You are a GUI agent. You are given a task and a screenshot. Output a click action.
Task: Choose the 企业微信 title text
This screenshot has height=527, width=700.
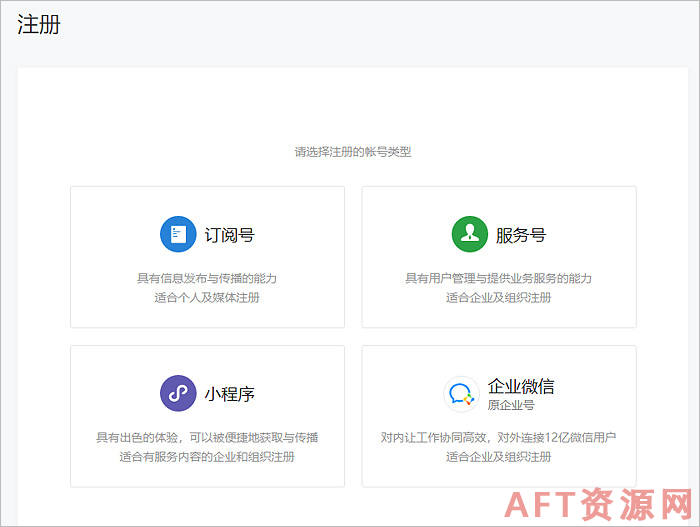[520, 386]
